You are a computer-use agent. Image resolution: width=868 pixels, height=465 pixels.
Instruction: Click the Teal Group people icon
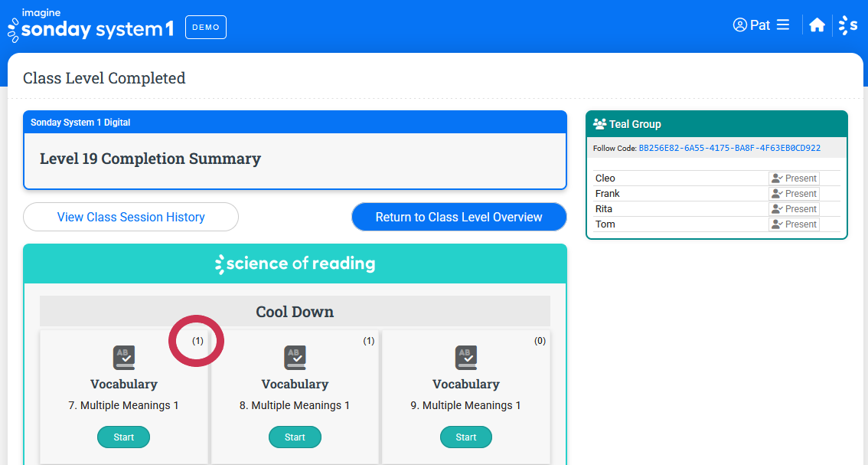[x=599, y=124]
